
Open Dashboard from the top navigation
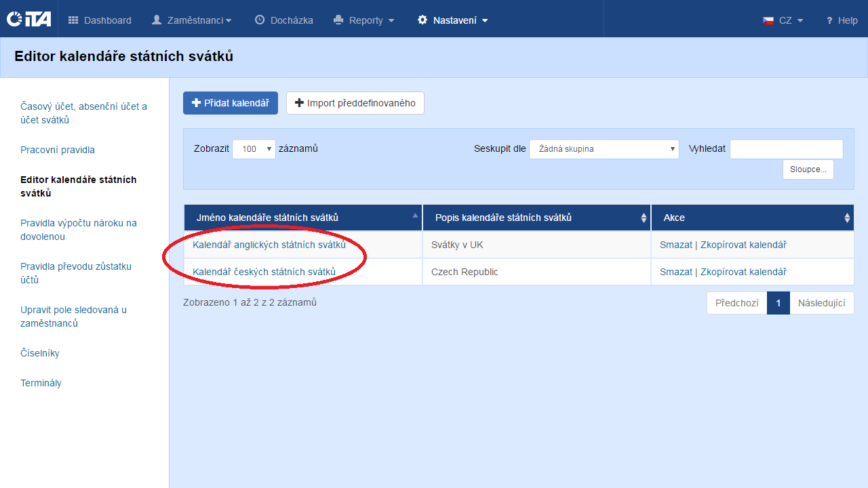click(x=100, y=20)
